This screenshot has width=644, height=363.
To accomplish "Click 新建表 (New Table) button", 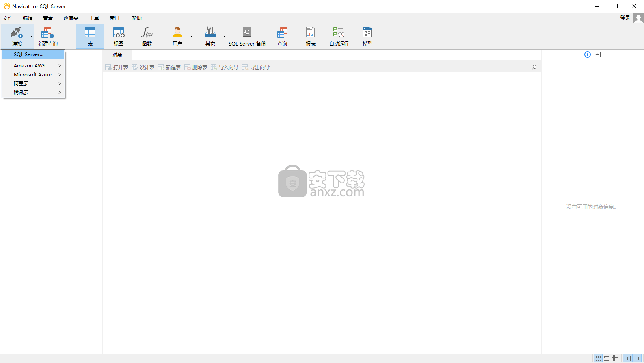I will pos(169,67).
